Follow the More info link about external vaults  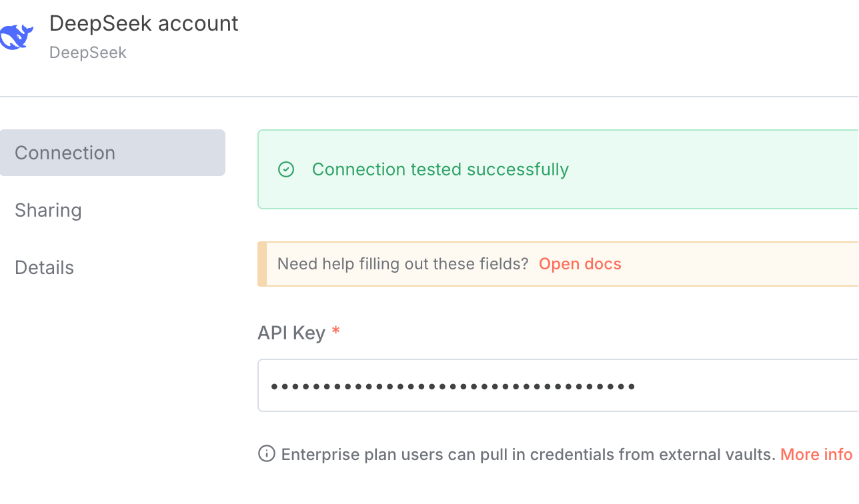point(816,455)
